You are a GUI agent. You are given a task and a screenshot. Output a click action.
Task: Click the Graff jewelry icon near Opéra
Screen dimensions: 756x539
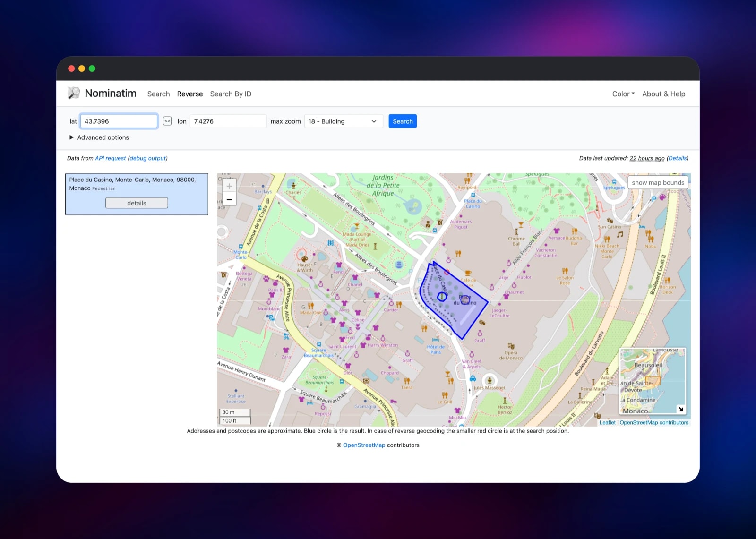(x=480, y=334)
